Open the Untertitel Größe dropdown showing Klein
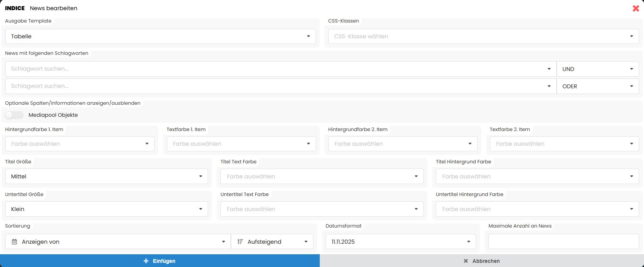Image resolution: width=644 pixels, height=267 pixels. click(106, 209)
